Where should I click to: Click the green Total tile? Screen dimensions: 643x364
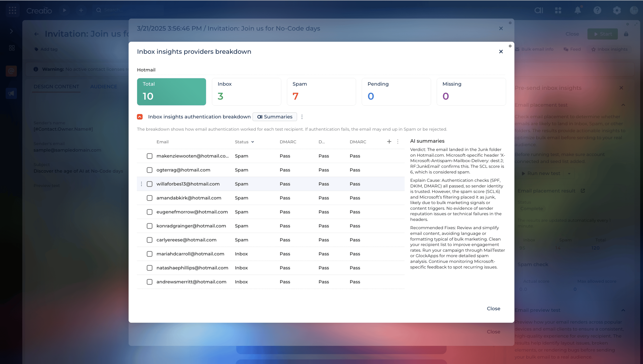[x=171, y=92]
